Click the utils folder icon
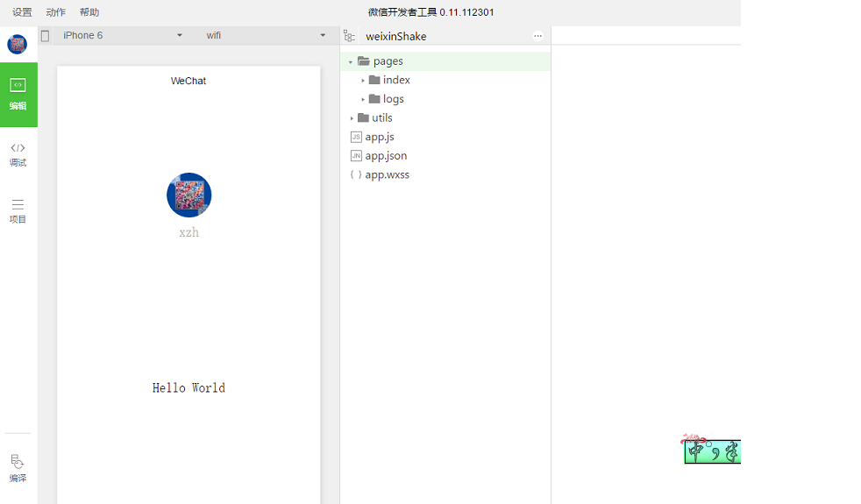 pyautogui.click(x=363, y=117)
